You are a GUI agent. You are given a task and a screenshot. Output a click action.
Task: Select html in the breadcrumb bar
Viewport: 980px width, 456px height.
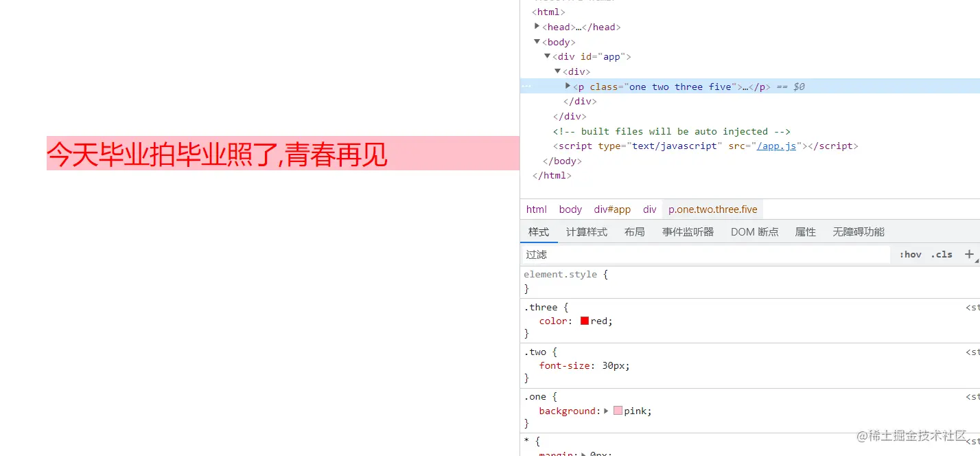(x=537, y=209)
